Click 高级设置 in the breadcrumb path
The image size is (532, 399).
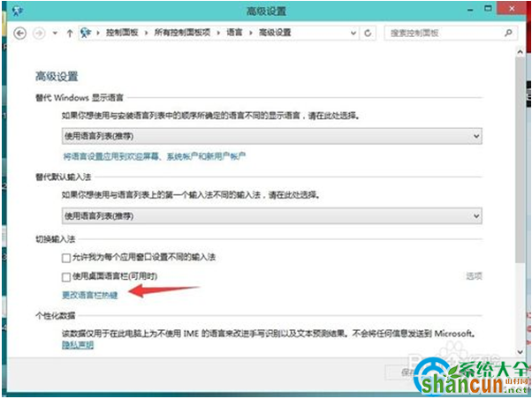[x=275, y=33]
